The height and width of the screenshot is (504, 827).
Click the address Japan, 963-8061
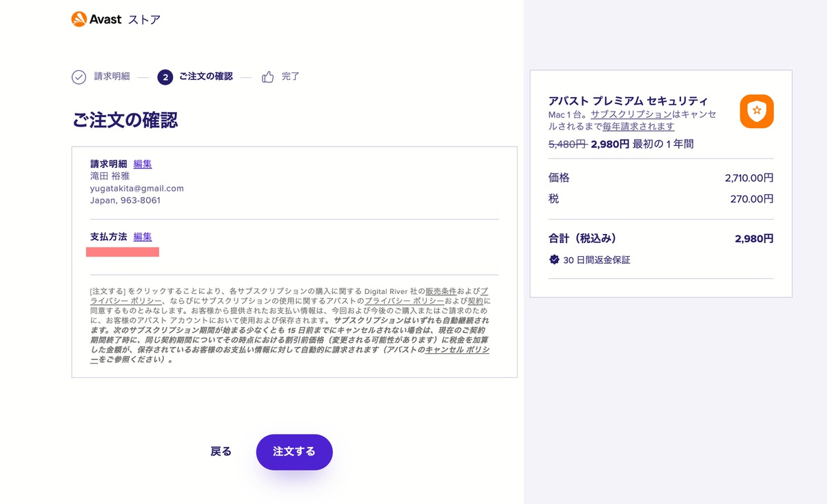(125, 200)
